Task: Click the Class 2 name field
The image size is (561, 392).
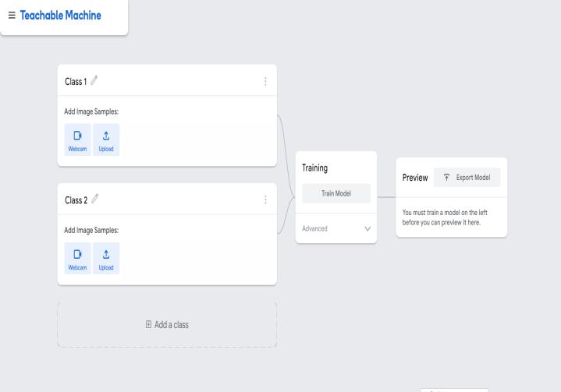Action: (75, 200)
